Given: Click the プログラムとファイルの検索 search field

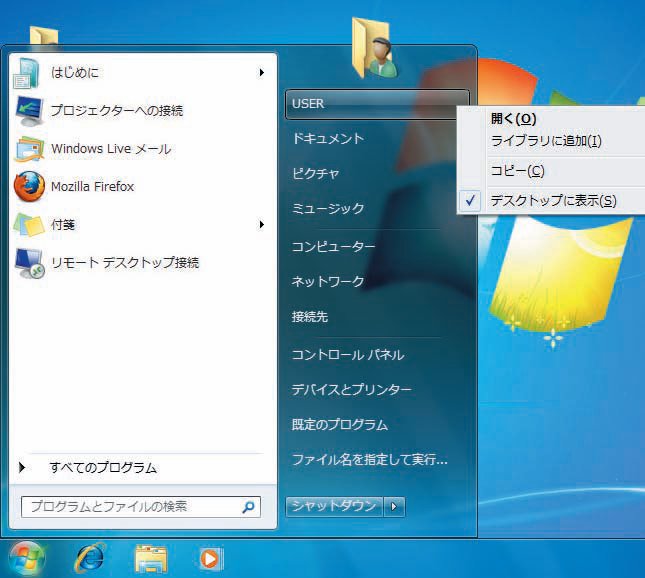Looking at the screenshot, I should point(141,507).
